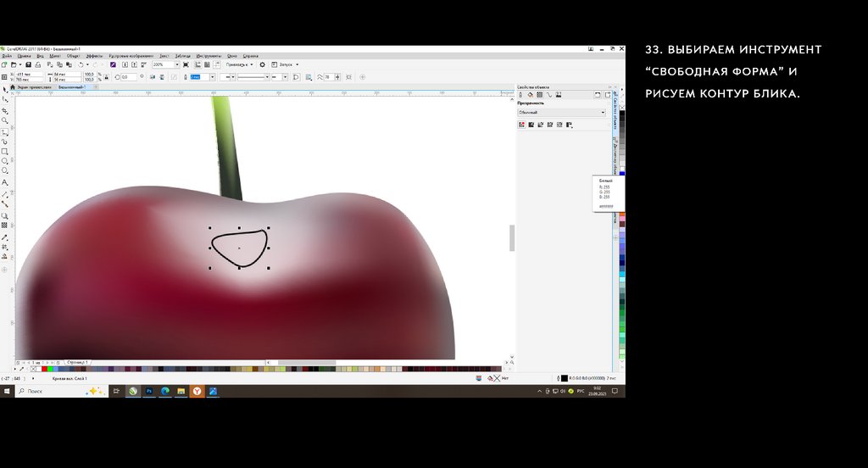
Task: Select the Artistic Media tool
Action: (5, 142)
